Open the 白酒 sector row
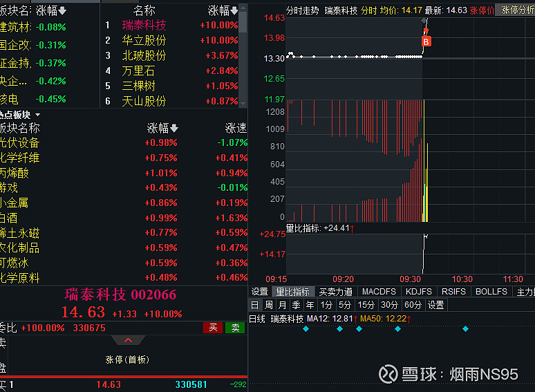535x392 pixels. point(124,218)
